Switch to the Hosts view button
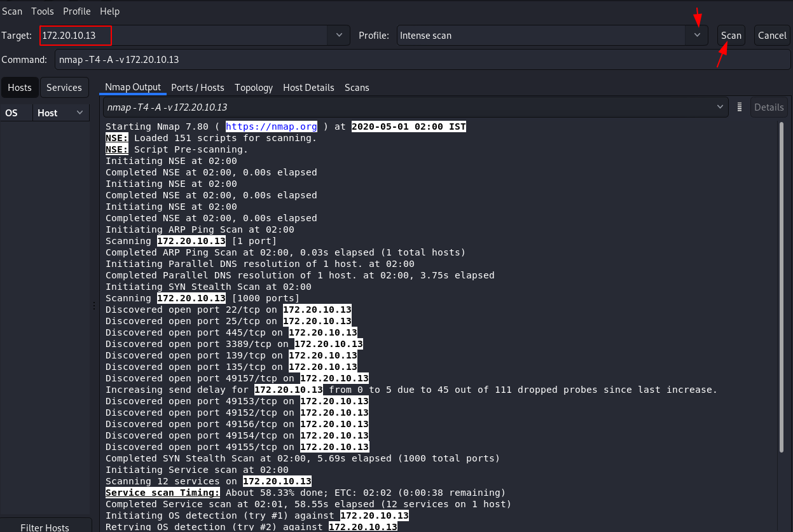The image size is (793, 532). [20, 88]
